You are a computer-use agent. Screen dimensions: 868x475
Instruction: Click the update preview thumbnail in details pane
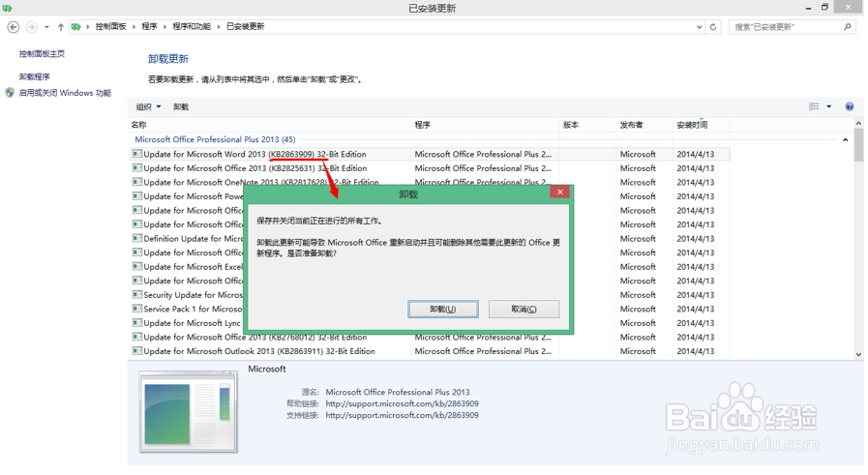[x=189, y=412]
